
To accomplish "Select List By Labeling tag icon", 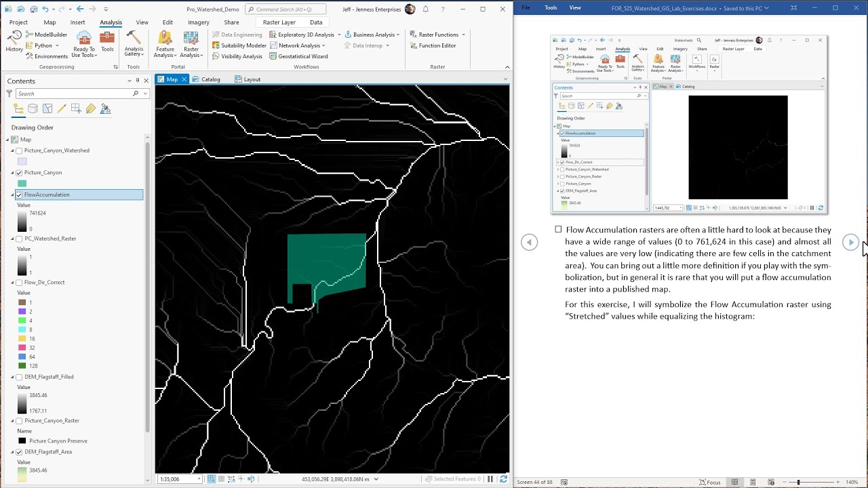I will pos(90,108).
